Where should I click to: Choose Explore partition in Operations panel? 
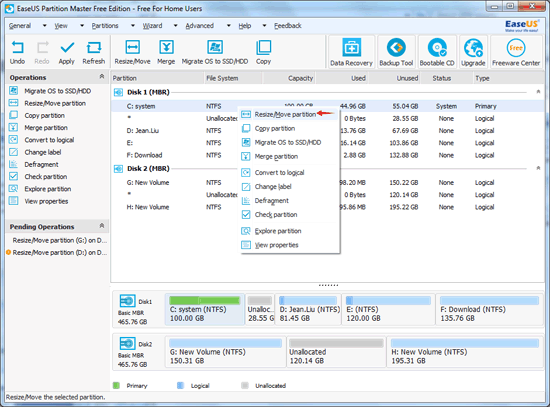tap(40, 189)
